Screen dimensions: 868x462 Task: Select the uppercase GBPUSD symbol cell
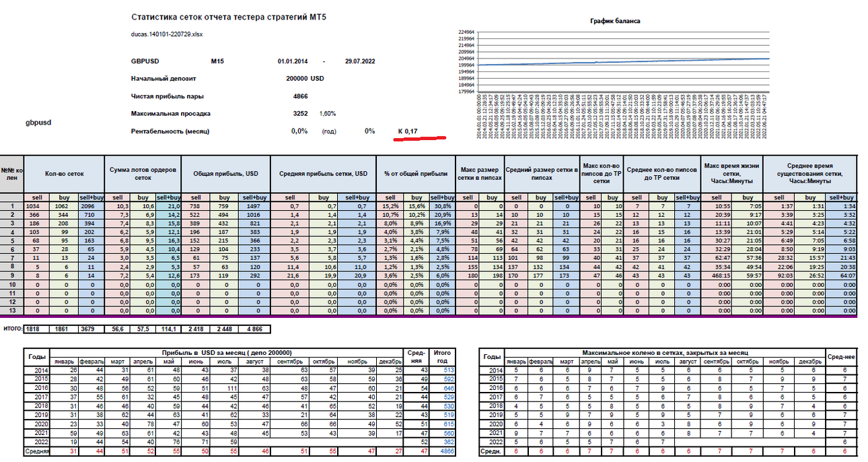pyautogui.click(x=145, y=61)
